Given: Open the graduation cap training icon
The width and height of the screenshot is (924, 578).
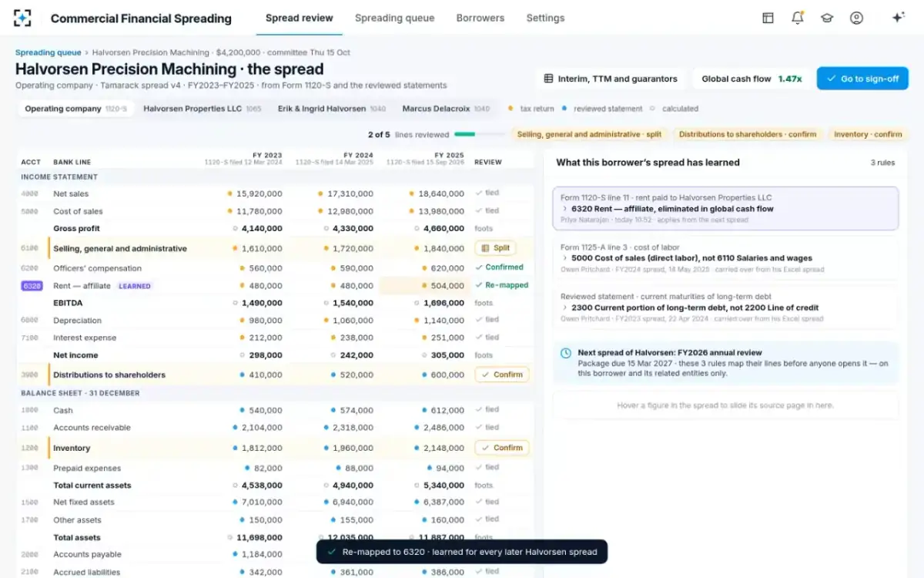Looking at the screenshot, I should coord(827,18).
